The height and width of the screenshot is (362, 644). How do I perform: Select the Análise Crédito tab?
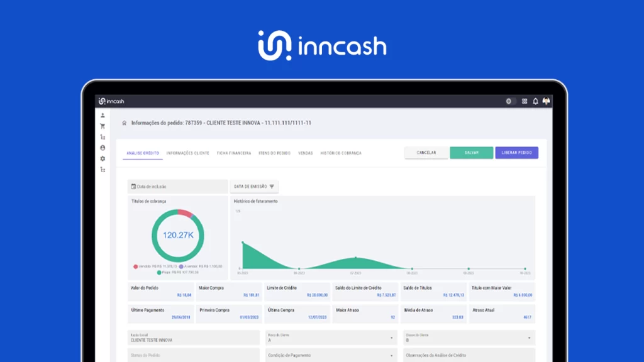(143, 153)
